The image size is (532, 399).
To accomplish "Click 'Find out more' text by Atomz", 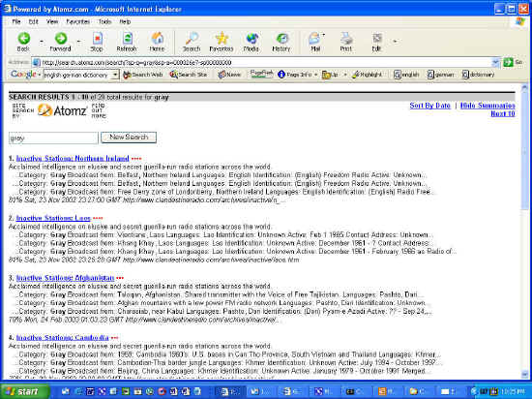I will (x=99, y=110).
